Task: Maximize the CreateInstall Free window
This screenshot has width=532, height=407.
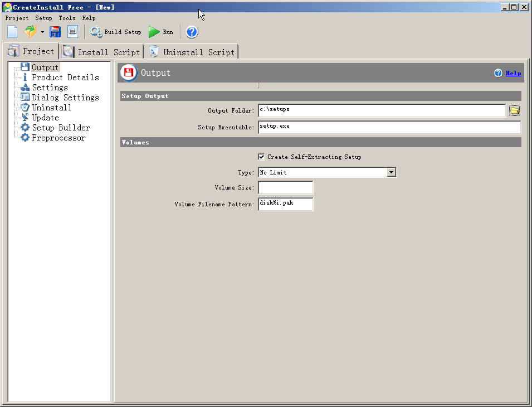Action: (514, 7)
